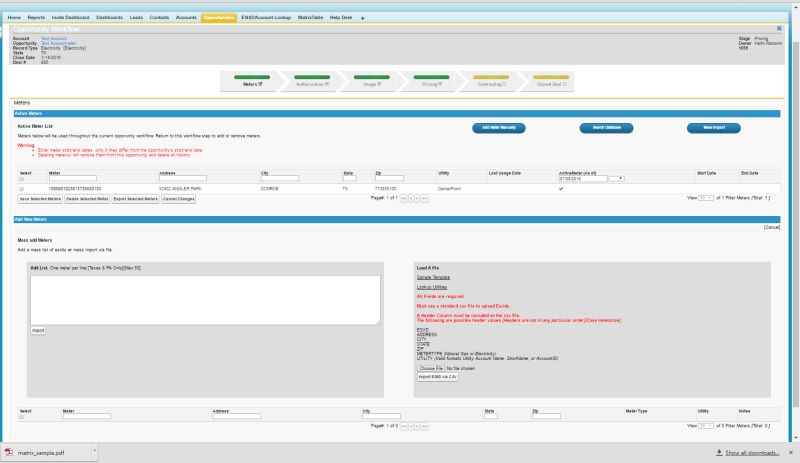Open the ActiveMeter filter dropdown
800x463 pixels.
pyautogui.click(x=616, y=179)
